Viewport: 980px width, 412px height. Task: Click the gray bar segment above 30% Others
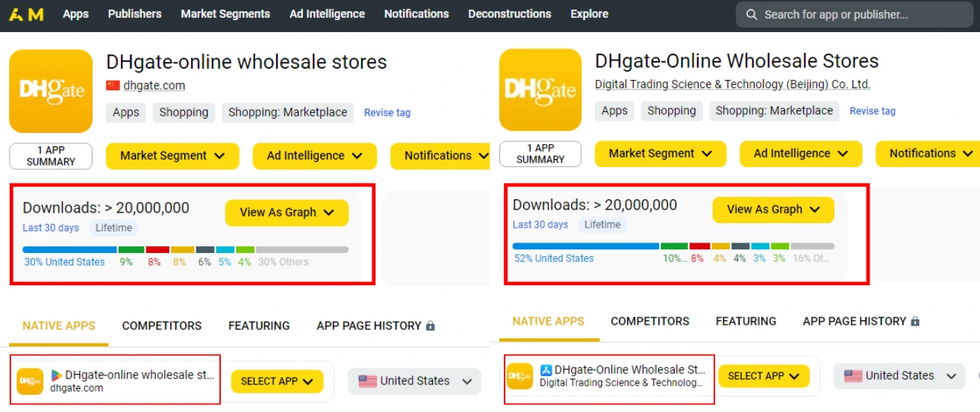tap(302, 249)
